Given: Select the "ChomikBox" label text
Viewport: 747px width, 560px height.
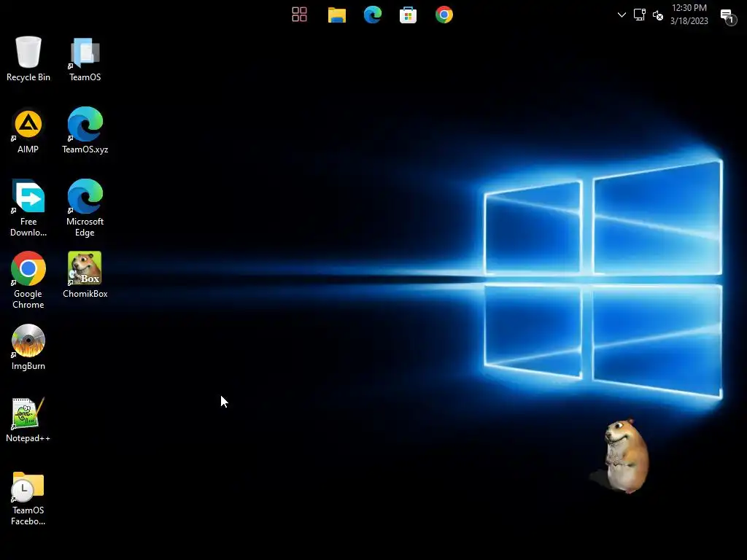Looking at the screenshot, I should (x=85, y=294).
